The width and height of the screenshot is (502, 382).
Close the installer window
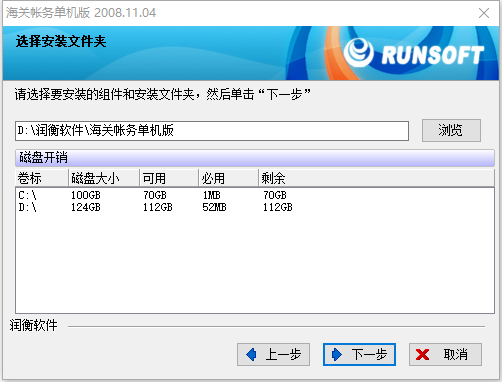tap(484, 13)
